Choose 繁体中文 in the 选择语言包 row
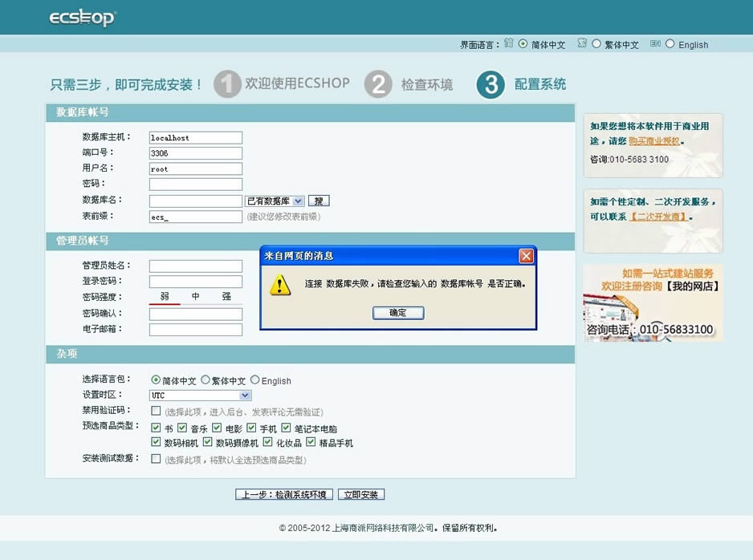The height and width of the screenshot is (560, 753). [x=206, y=380]
